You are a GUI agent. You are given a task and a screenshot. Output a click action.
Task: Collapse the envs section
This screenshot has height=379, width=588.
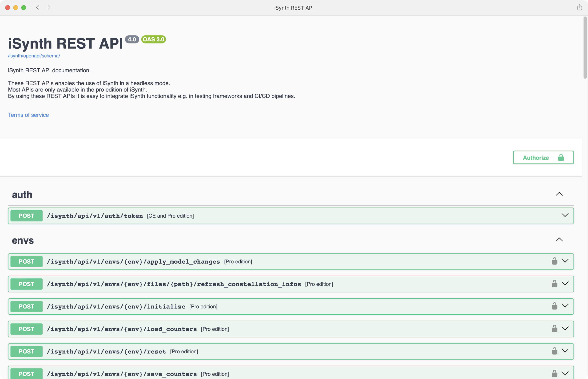coord(559,240)
